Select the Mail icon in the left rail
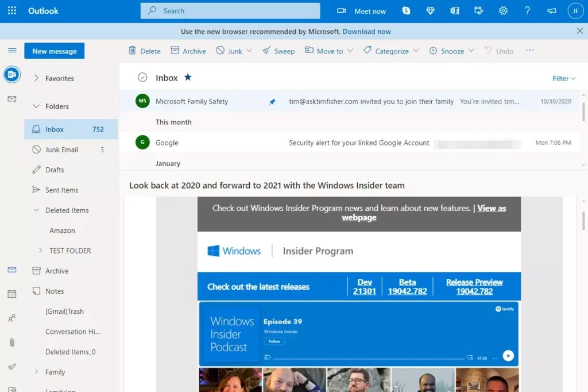 coord(12,269)
